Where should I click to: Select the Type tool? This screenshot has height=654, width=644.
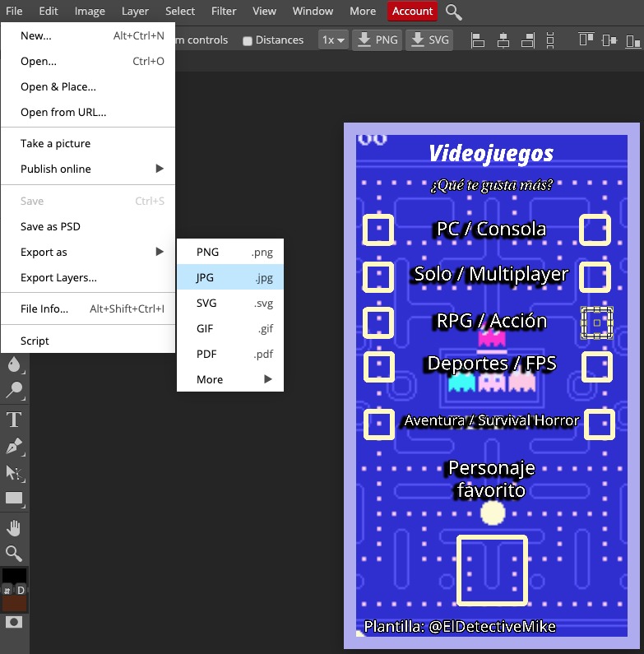click(x=14, y=420)
